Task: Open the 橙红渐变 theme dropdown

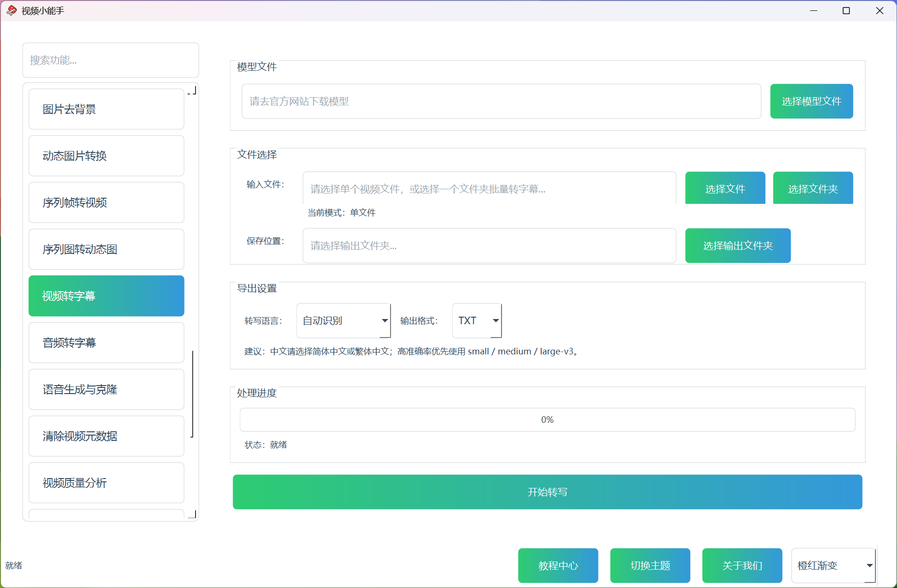Action: point(834,565)
